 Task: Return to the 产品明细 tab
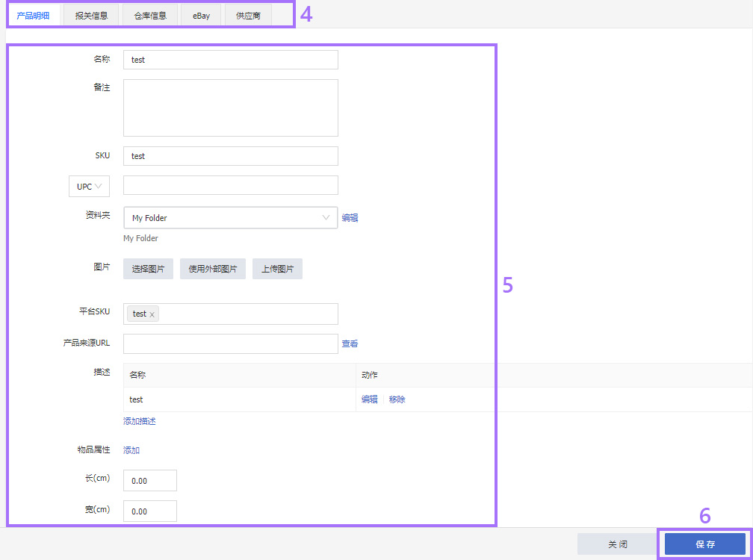(34, 14)
